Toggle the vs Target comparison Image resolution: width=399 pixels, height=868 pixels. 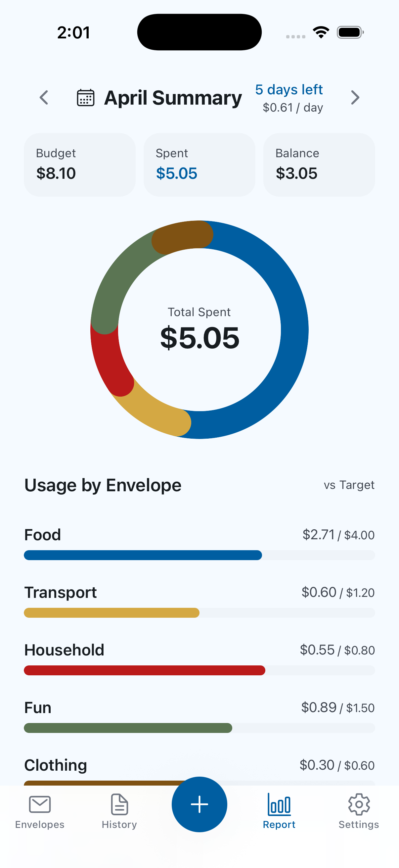pos(349,485)
